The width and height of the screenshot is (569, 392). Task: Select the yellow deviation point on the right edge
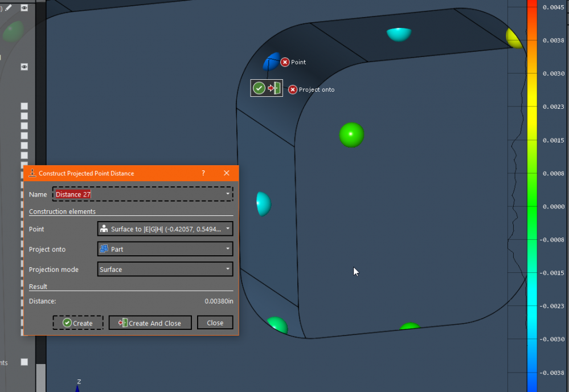514,37
